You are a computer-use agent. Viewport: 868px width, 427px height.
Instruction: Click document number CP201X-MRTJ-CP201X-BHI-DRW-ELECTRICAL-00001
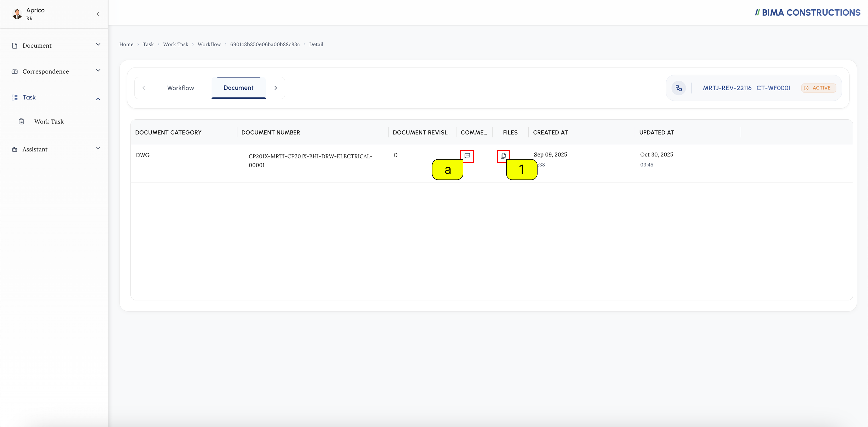310,161
